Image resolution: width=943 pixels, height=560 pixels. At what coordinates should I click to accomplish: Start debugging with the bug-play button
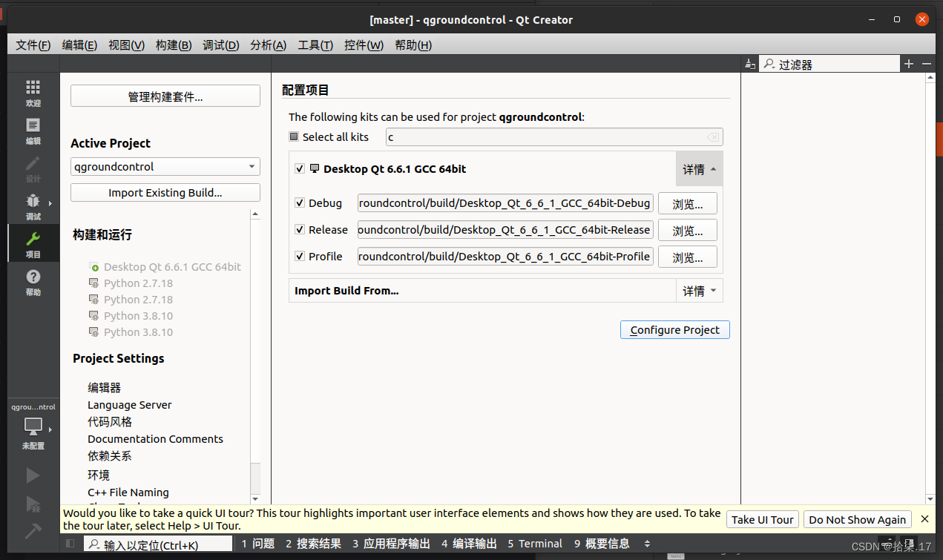33,504
